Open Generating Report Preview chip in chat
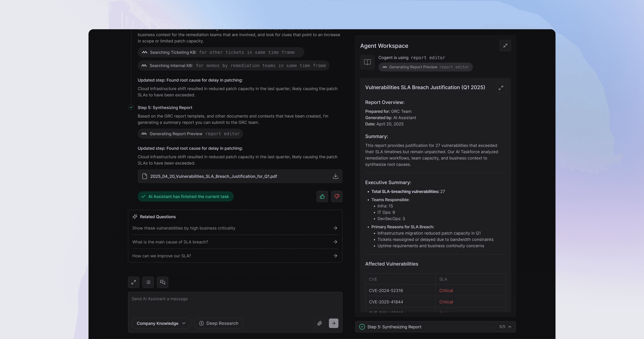This screenshot has height=339, width=644. 190,134
